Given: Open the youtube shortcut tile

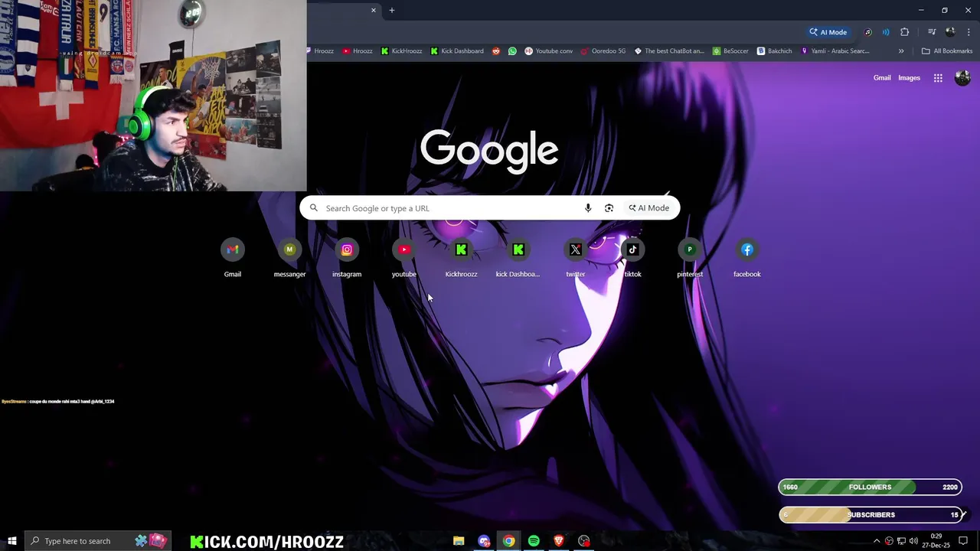Looking at the screenshot, I should (x=404, y=259).
